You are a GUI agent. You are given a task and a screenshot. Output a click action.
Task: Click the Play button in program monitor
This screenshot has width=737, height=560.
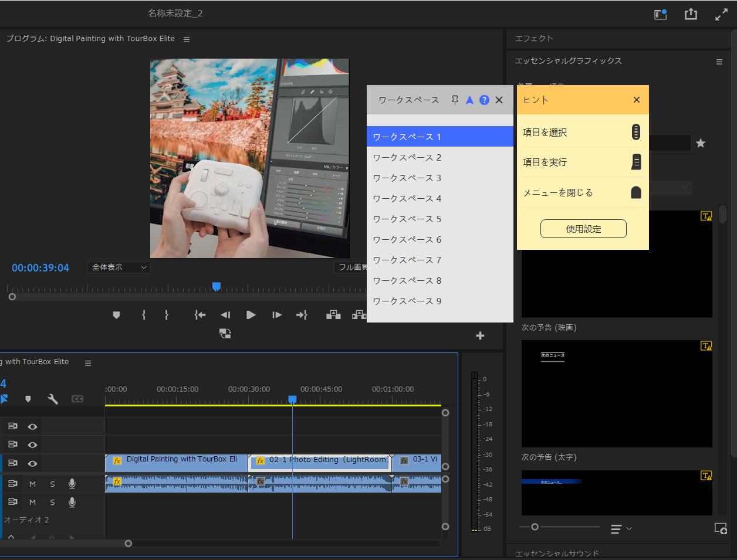(x=251, y=315)
